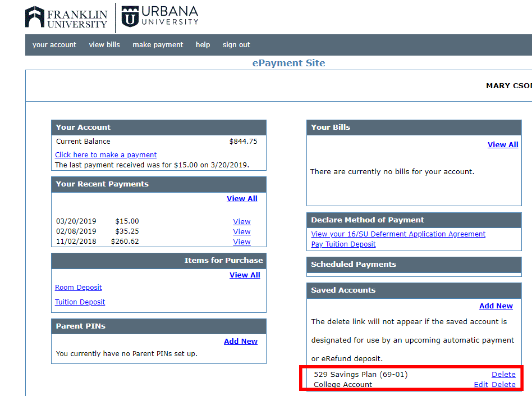Click the 'Parent PINs' panel header

[x=159, y=326]
